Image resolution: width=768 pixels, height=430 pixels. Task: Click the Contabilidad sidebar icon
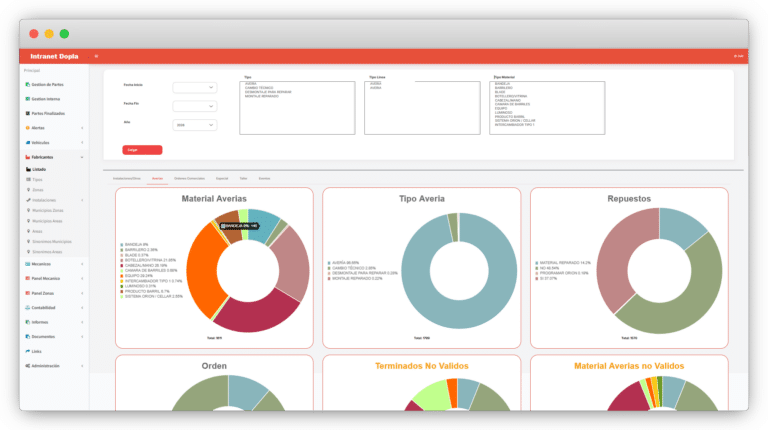point(27,308)
